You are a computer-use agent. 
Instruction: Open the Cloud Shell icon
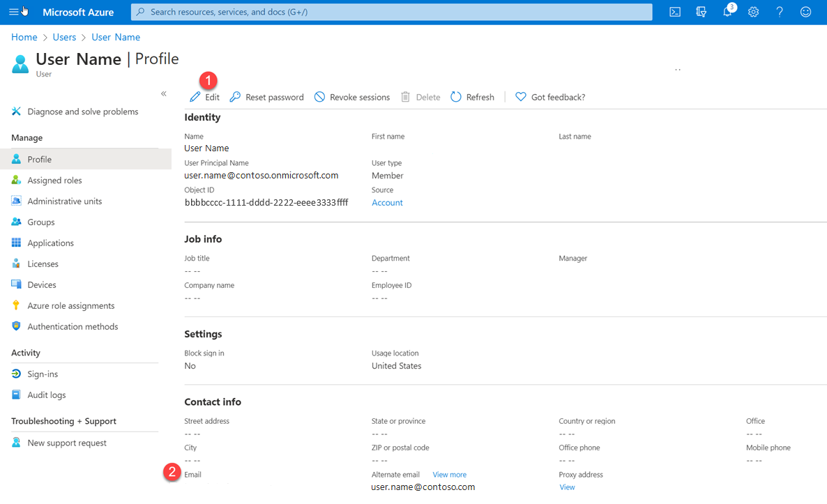[674, 11]
